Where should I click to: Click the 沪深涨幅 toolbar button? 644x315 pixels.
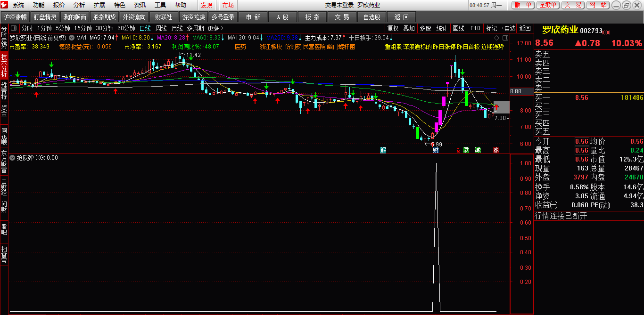tap(16, 17)
